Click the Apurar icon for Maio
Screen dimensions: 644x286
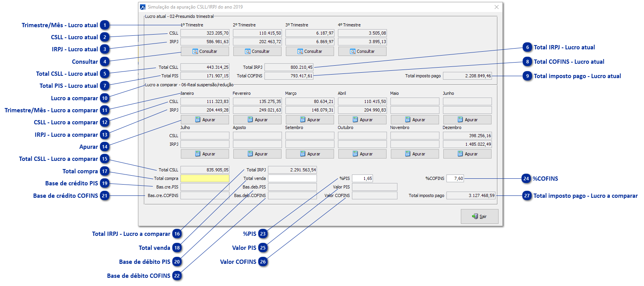[x=408, y=120]
